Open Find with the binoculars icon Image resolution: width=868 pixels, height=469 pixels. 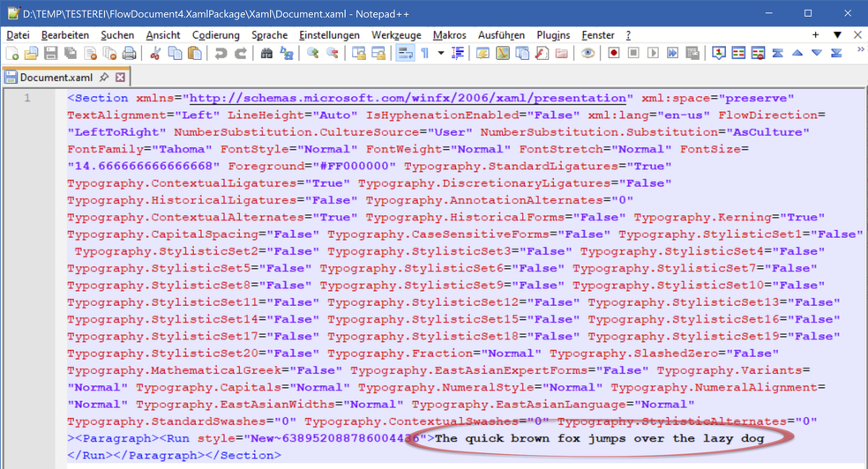266,54
